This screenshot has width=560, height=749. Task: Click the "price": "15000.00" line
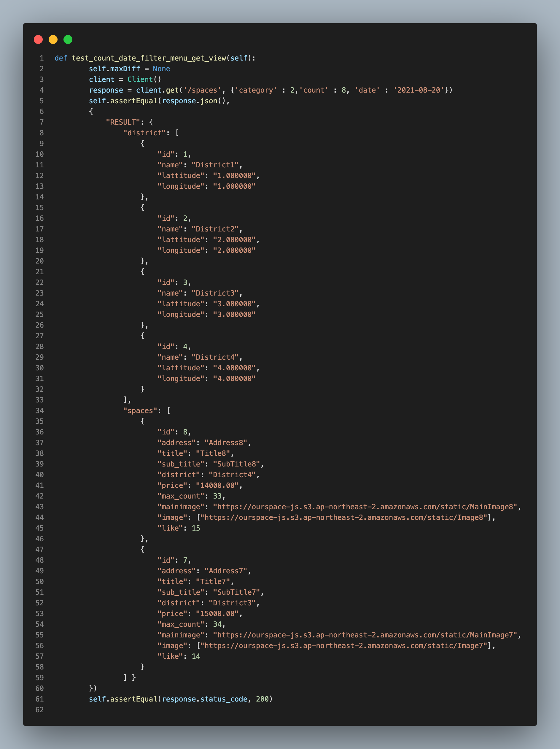click(x=200, y=614)
